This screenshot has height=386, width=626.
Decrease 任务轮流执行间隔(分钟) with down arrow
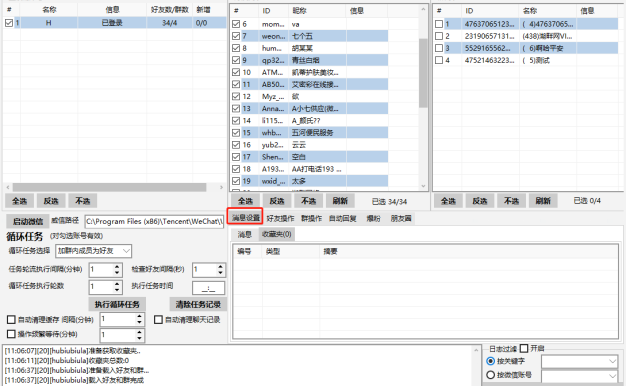[x=117, y=273]
